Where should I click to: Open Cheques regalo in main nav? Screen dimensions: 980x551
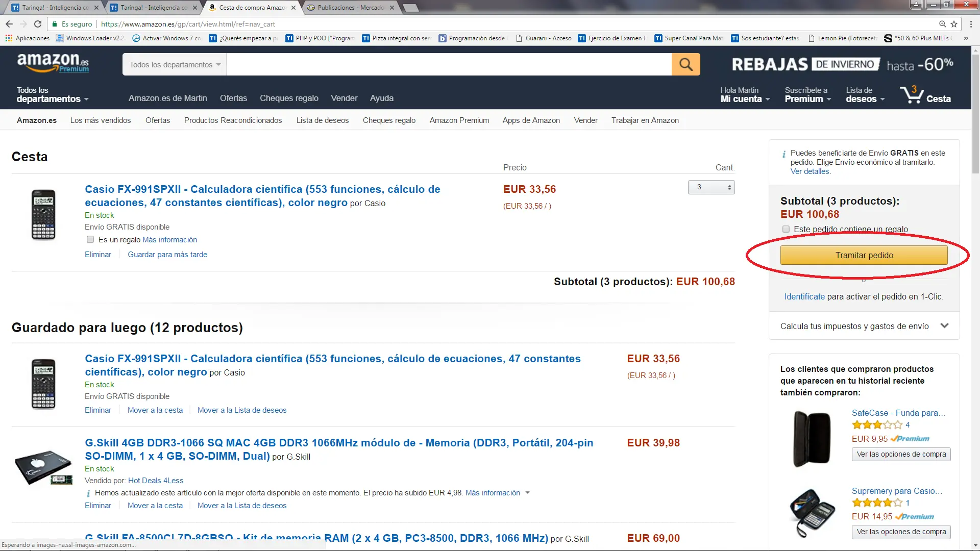coord(289,98)
